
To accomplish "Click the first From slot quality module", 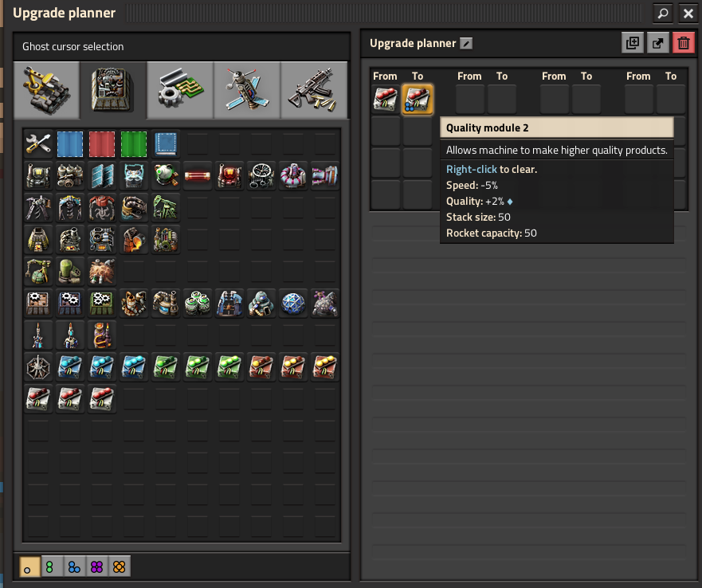I will pos(386,100).
